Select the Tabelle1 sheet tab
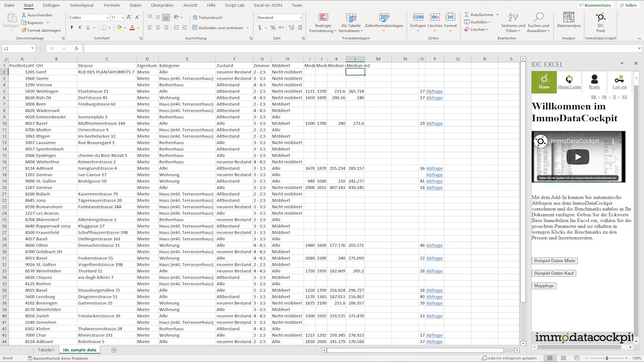The height and width of the screenshot is (362, 644). pyautogui.click(x=46, y=350)
